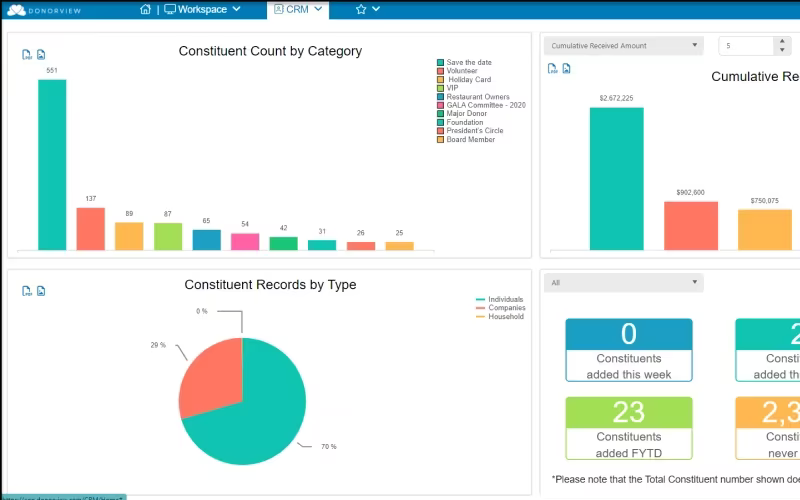Open the Cumulative Received Amount dropdown

pyautogui.click(x=623, y=45)
